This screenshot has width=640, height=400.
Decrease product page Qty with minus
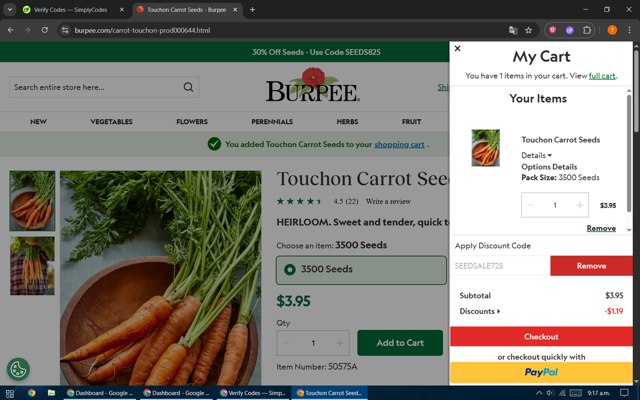point(286,343)
